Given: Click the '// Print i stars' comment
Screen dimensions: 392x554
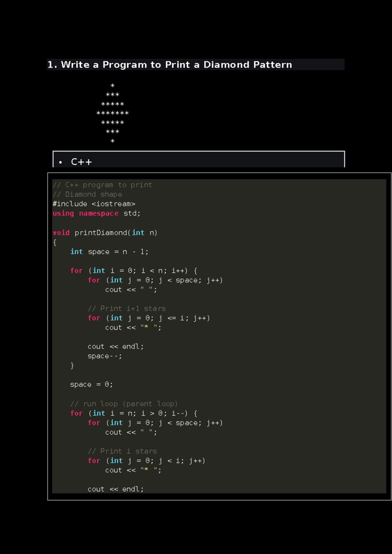Looking at the screenshot, I should [x=122, y=451].
